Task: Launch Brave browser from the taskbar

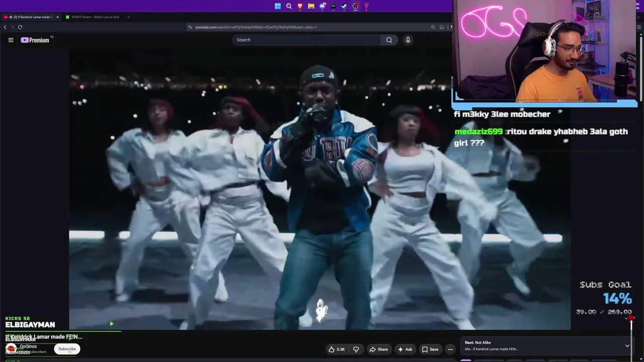Action: tap(300, 6)
